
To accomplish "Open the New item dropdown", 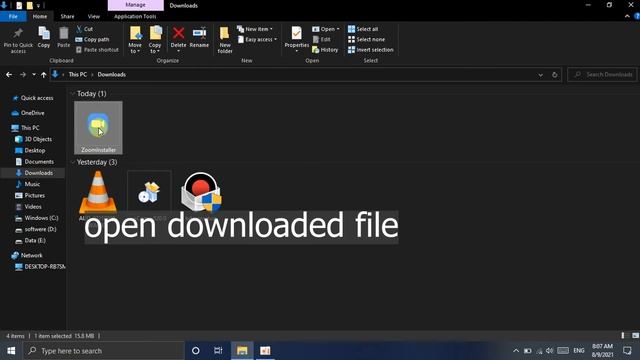I will coord(255,29).
